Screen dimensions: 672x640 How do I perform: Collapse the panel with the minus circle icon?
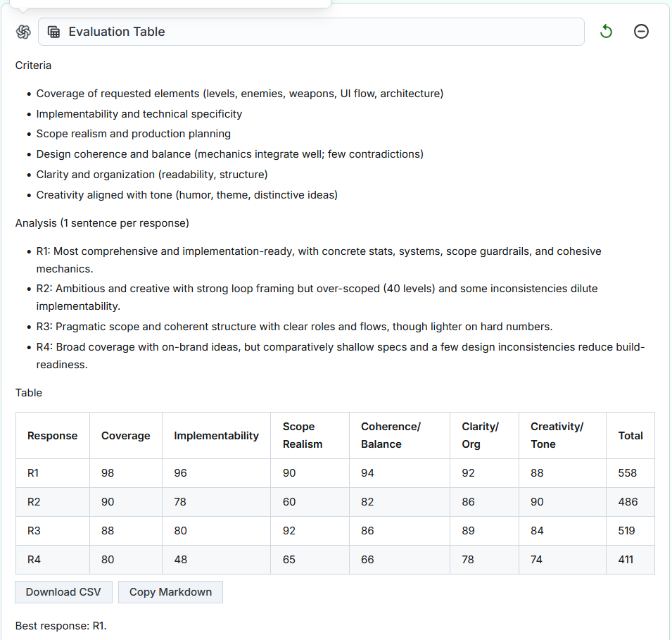pyautogui.click(x=641, y=32)
